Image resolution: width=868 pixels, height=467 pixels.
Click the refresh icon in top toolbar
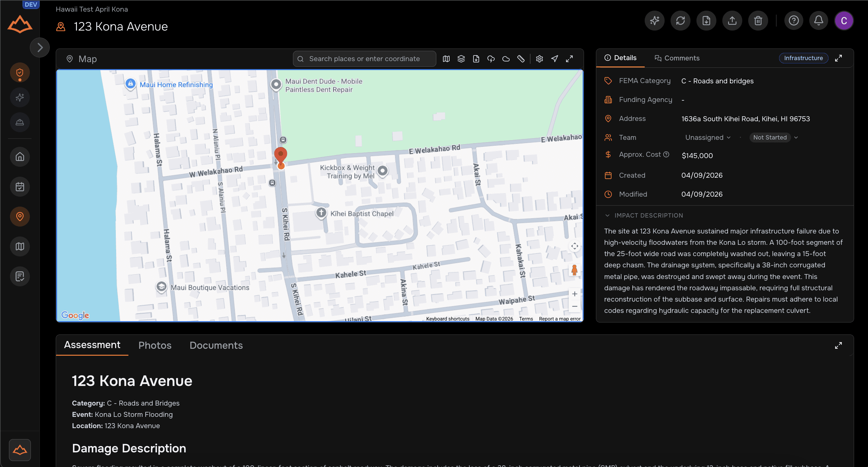point(680,21)
